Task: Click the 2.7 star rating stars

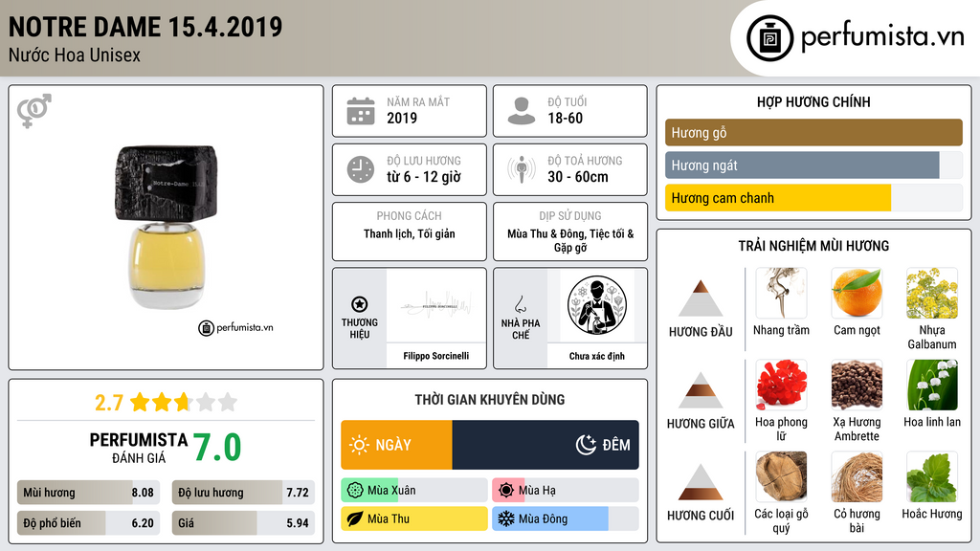Action: tap(184, 402)
